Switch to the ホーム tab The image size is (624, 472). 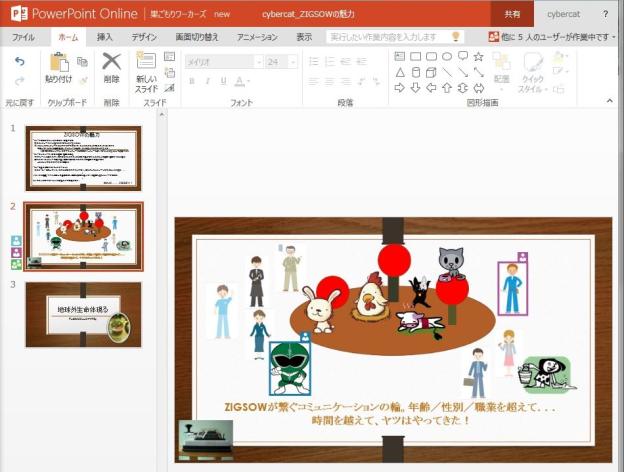(x=68, y=37)
